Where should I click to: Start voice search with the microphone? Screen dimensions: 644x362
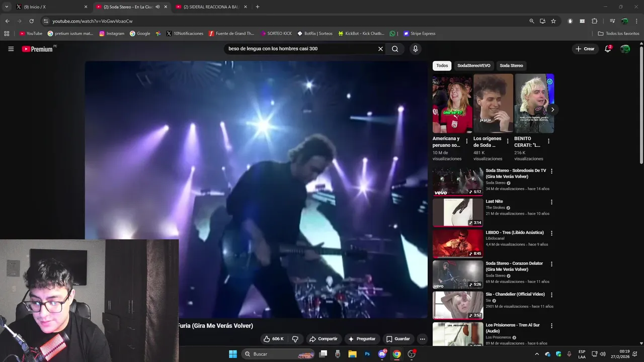pyautogui.click(x=415, y=49)
